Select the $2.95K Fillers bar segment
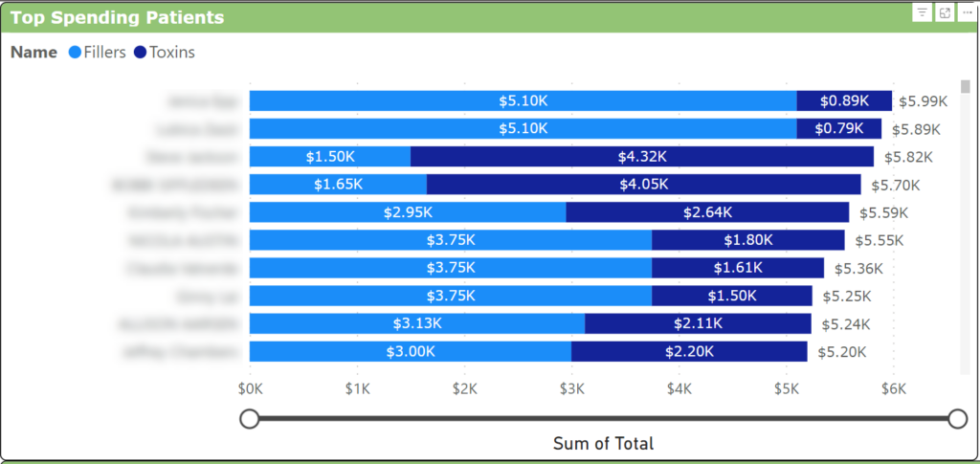 click(x=408, y=212)
